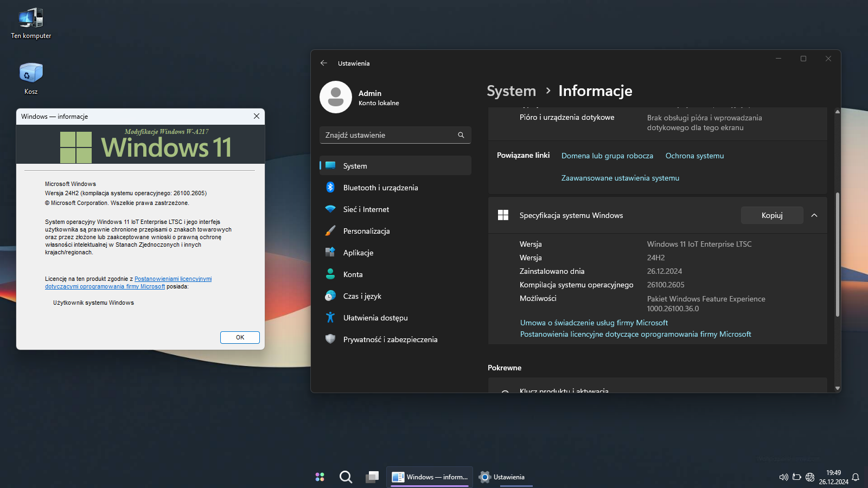
Task: Open the Kosz recycle bin icon
Action: pos(31,74)
